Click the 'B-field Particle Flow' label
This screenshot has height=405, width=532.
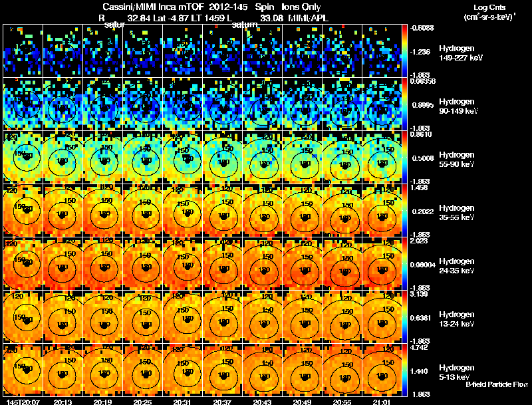(x=497, y=384)
